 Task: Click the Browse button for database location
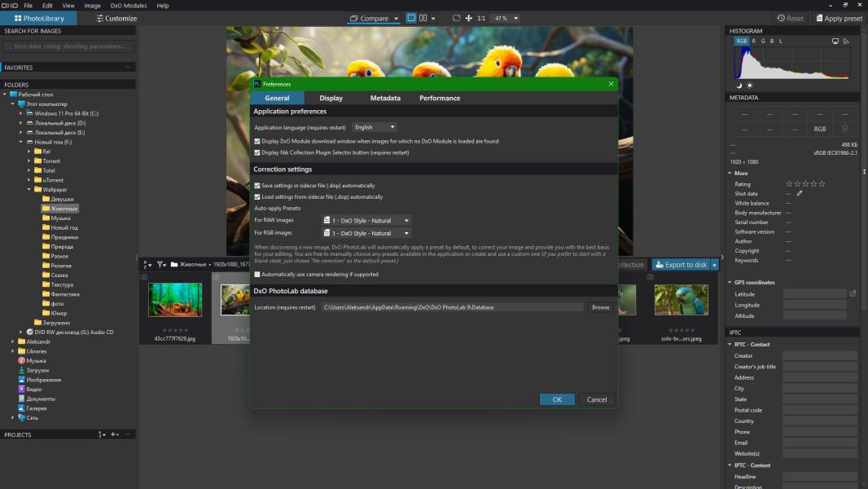coord(600,307)
